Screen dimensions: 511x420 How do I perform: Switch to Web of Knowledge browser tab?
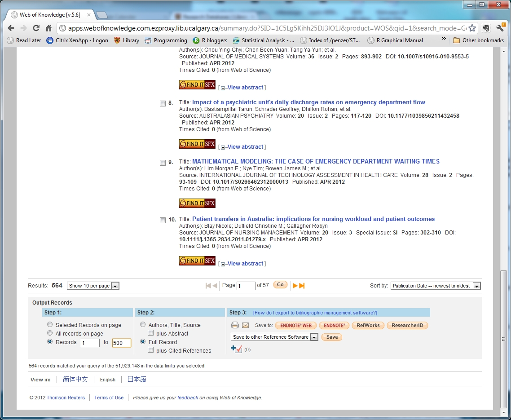coord(49,15)
